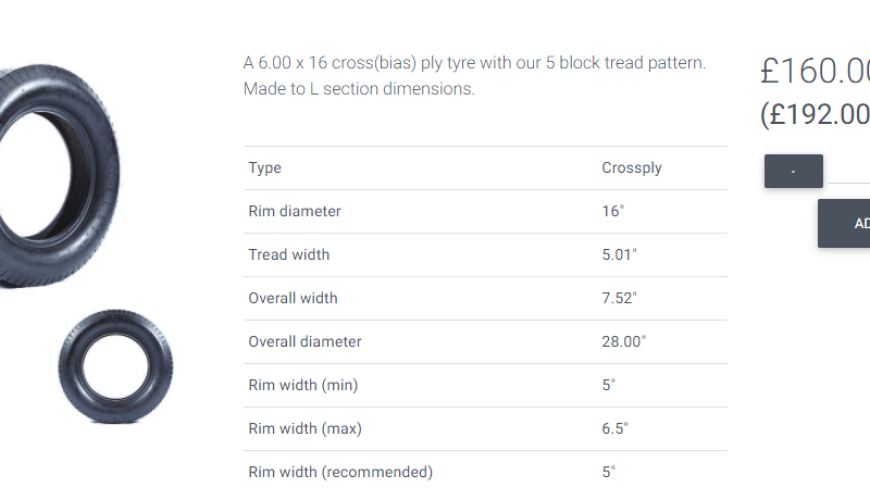Click the £160.00 price text

(814, 72)
